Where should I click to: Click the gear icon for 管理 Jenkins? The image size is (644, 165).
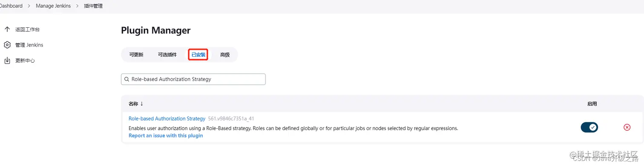(7, 45)
